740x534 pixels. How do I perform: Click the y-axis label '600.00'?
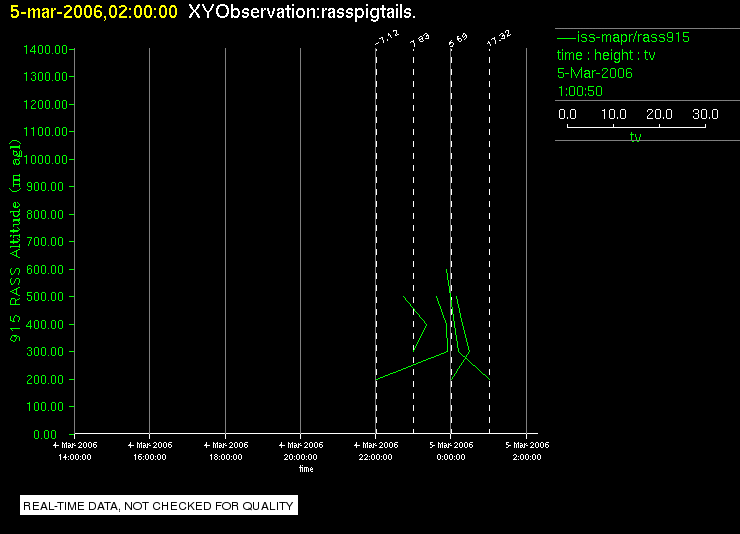click(x=45, y=269)
